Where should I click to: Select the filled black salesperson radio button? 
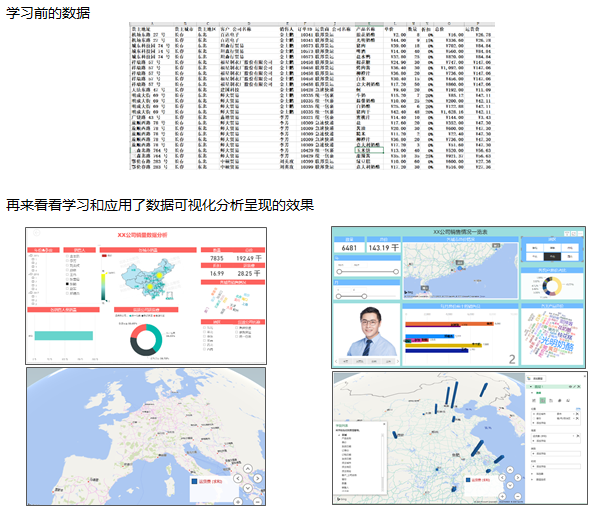tap(67, 284)
